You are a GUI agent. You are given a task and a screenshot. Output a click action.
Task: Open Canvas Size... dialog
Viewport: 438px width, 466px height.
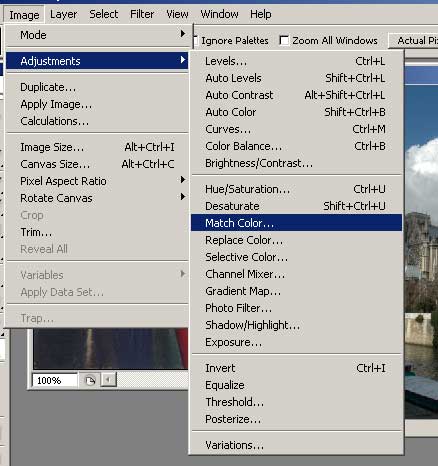point(97,164)
